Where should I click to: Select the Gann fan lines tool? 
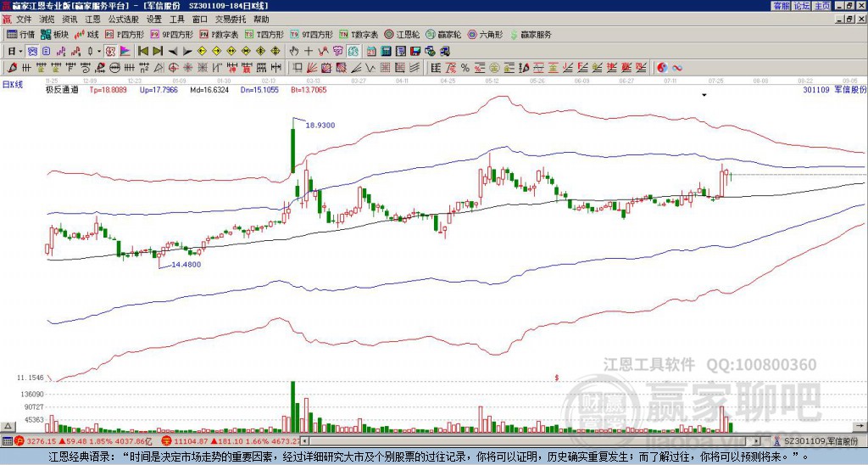tap(312, 68)
